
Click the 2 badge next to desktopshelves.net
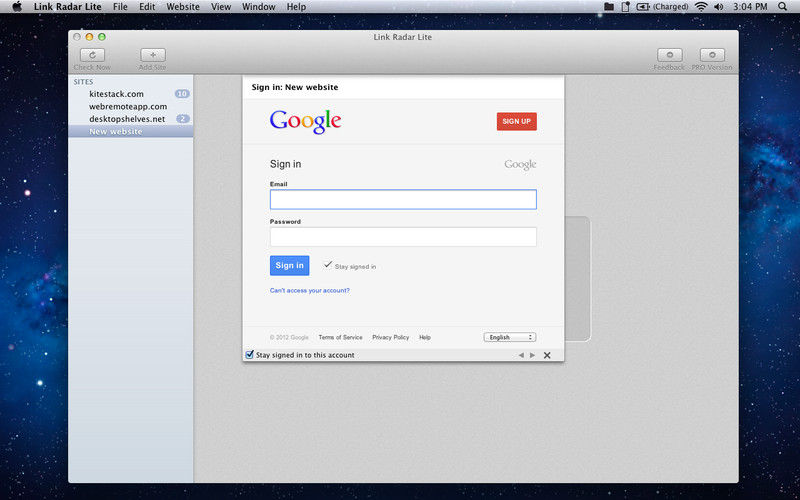point(183,119)
